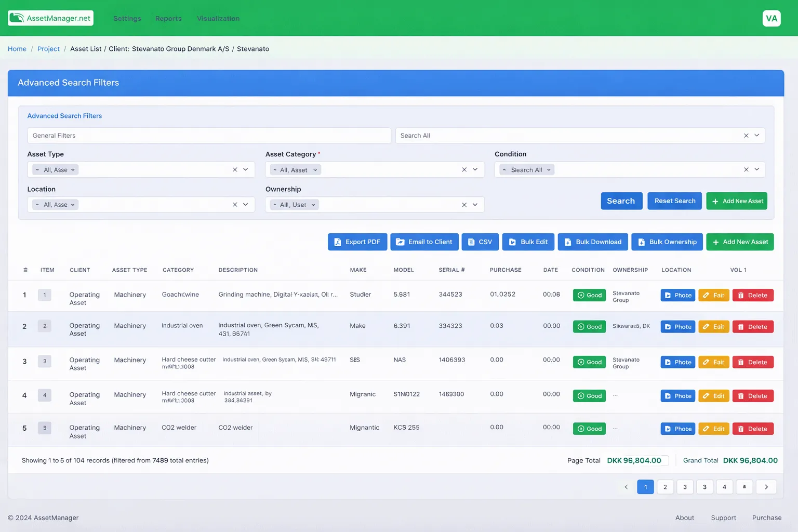Open the Support footer link
The height and width of the screenshot is (532, 798).
(x=723, y=518)
